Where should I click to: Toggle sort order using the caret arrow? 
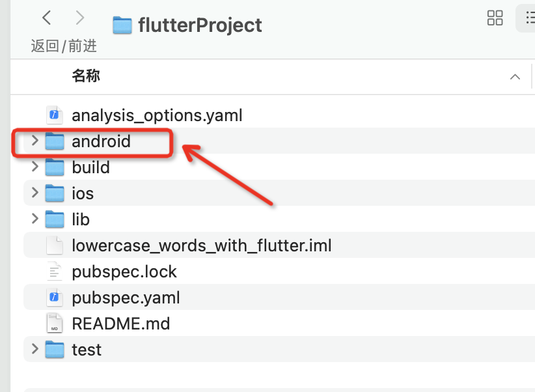pyautogui.click(x=515, y=77)
